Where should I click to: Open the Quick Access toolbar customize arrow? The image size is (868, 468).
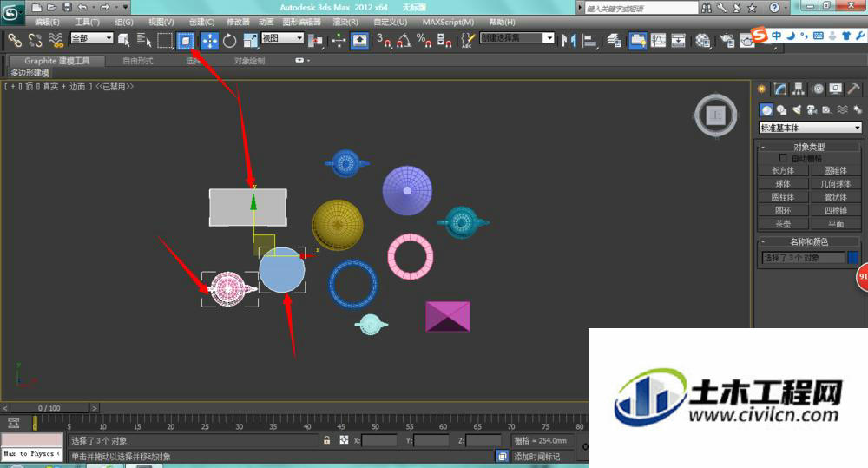click(x=126, y=7)
